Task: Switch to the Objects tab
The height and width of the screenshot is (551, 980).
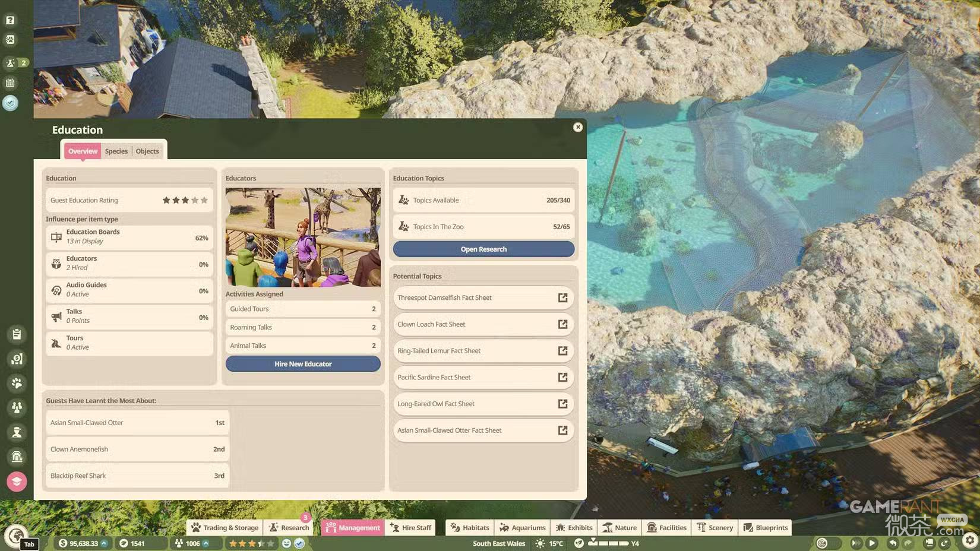Action: click(147, 151)
